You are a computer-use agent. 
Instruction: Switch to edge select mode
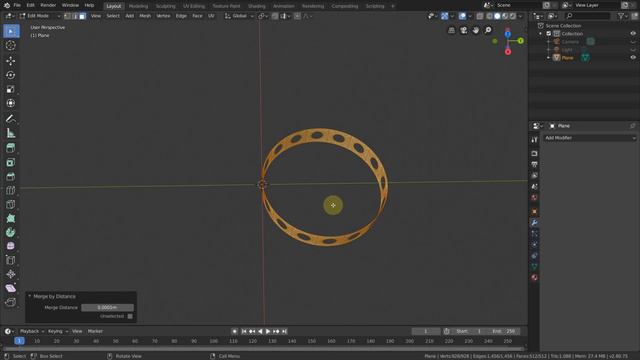click(x=75, y=16)
